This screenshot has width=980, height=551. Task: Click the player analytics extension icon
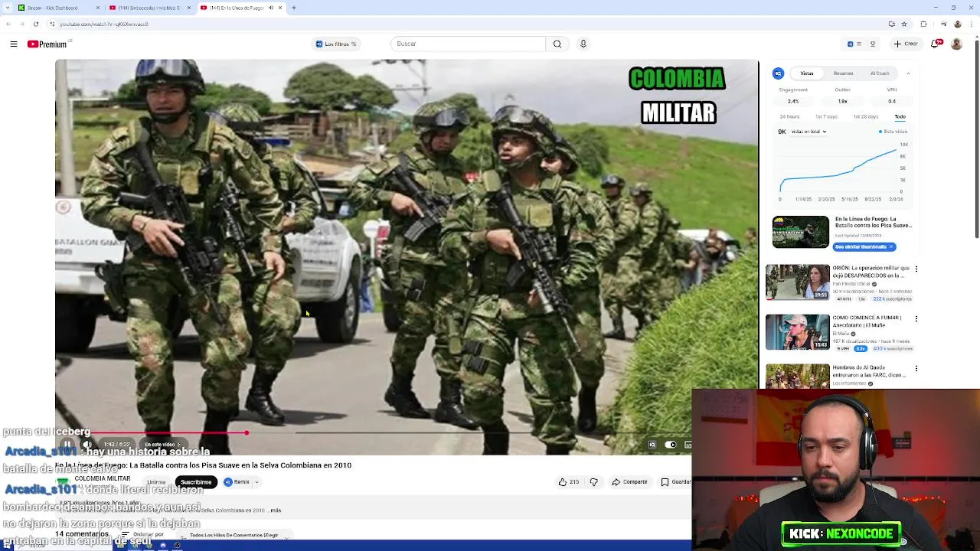(x=652, y=445)
